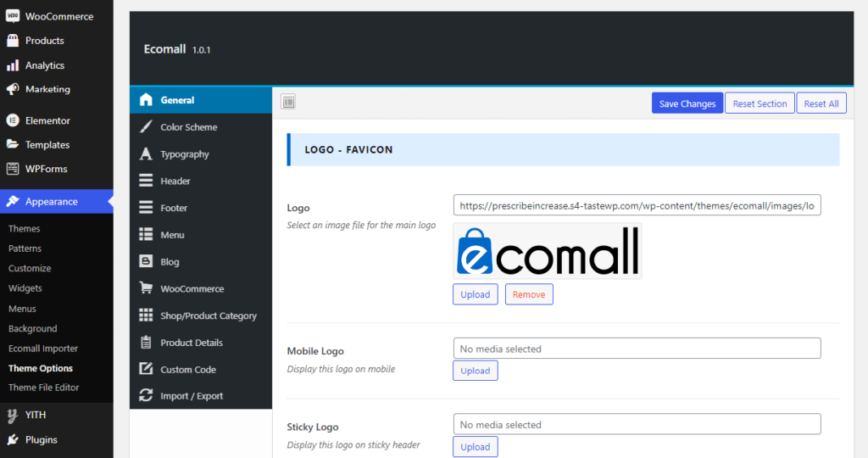
Task: Open the Footer options tab
Action: [x=201, y=208]
